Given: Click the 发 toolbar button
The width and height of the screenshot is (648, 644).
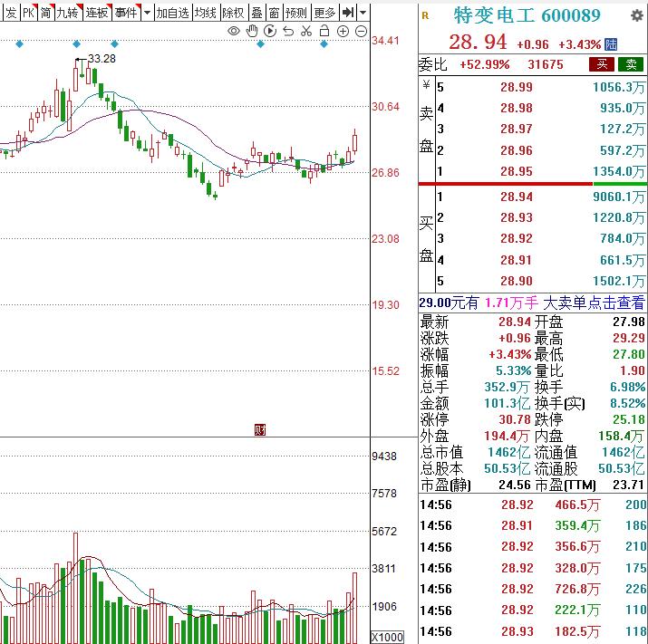Looking at the screenshot, I should point(10,13).
